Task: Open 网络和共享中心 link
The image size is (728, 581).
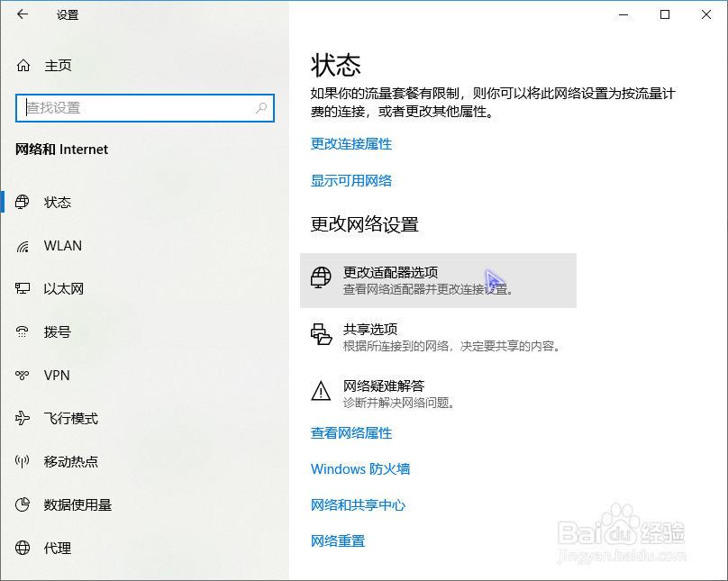Action: [x=358, y=505]
